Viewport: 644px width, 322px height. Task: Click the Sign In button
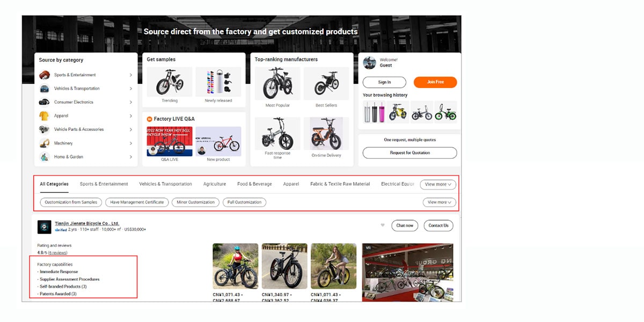[384, 82]
